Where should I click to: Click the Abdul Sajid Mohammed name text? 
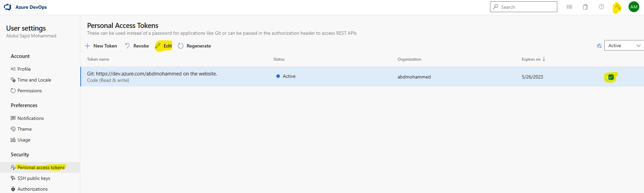pyautogui.click(x=31, y=36)
